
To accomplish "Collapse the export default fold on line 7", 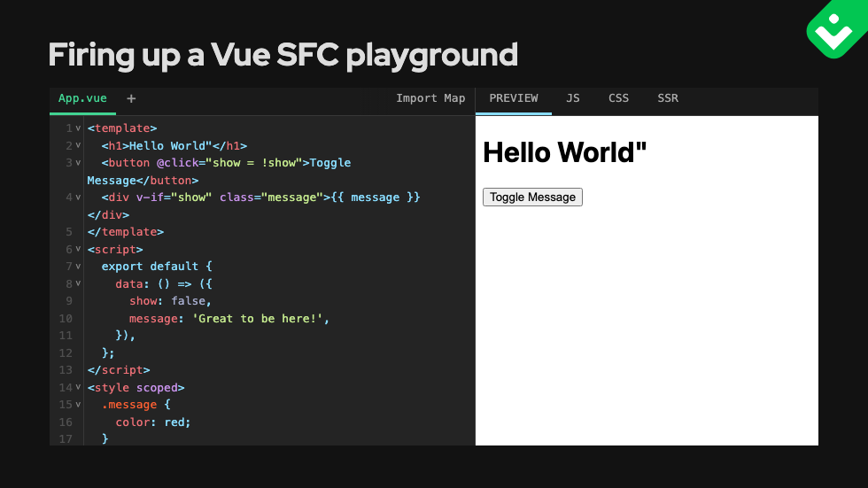I will pos(78,267).
